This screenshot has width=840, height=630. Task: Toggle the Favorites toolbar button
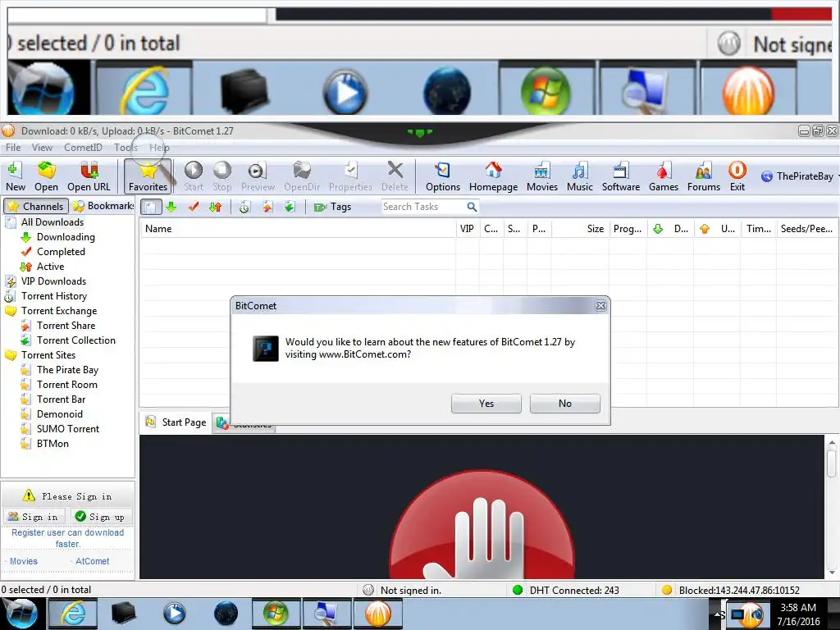pos(148,176)
